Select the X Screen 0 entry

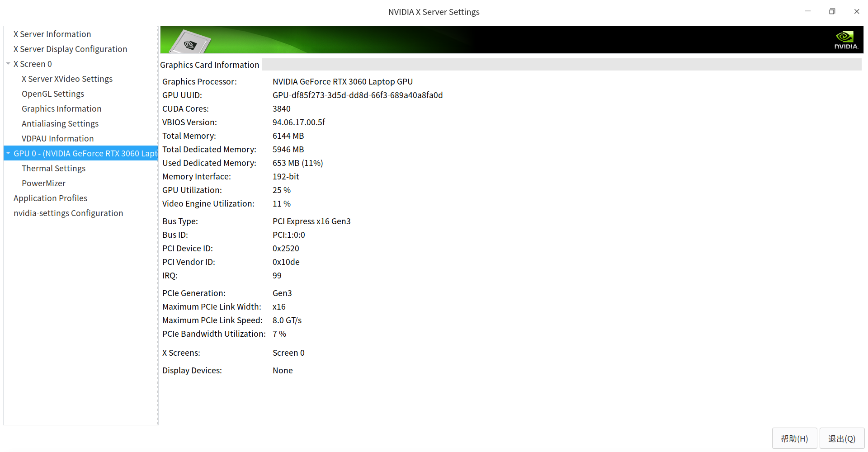33,64
